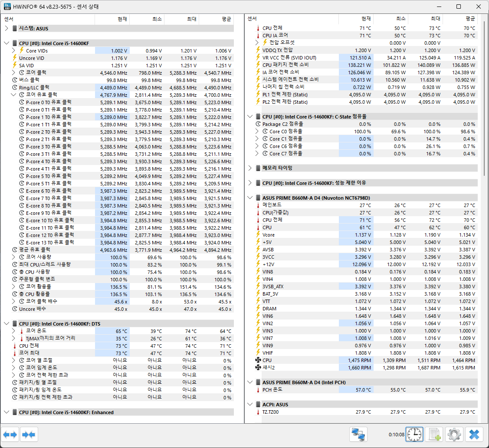Expand the 코어 사용량 row
This screenshot has width=489, height=448.
13,257
